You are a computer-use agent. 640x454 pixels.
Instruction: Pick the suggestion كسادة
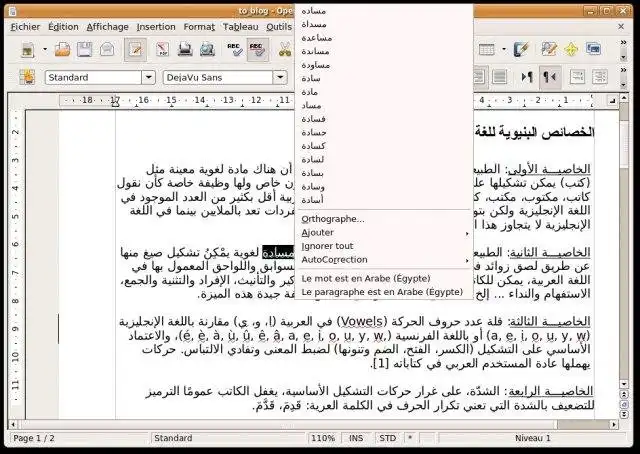click(384, 146)
